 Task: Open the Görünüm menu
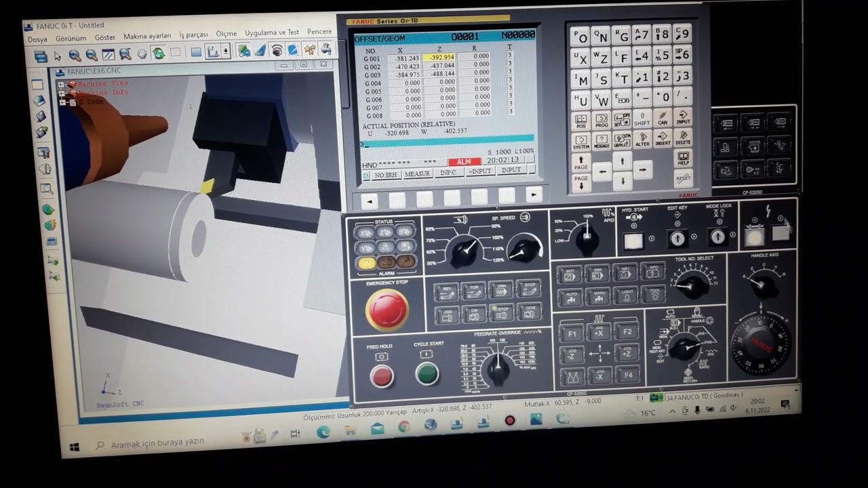point(71,39)
